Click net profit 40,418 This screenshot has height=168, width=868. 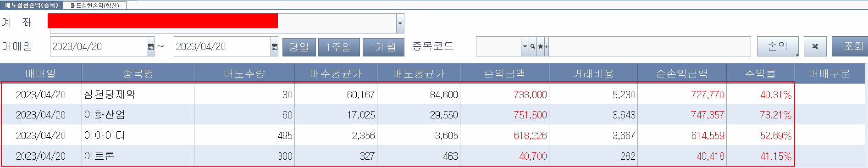(711, 157)
